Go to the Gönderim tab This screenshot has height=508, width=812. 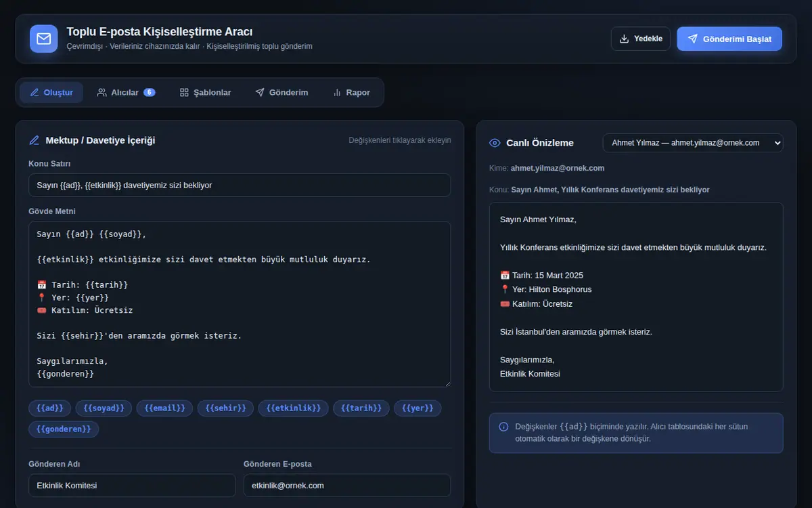(281, 92)
